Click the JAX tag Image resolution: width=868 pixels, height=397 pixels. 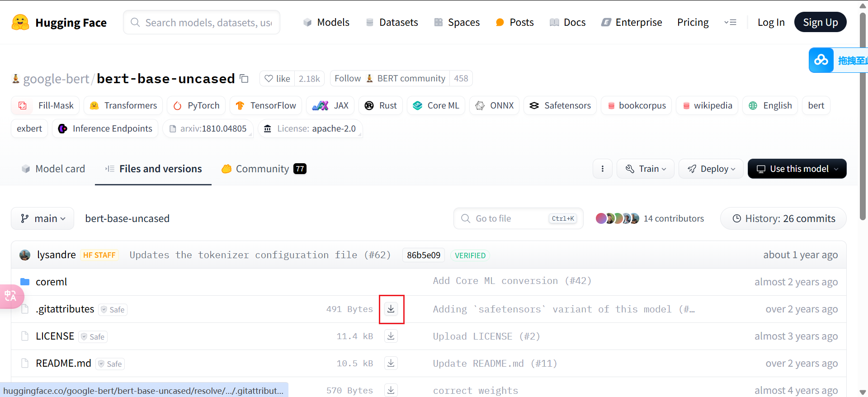[330, 105]
